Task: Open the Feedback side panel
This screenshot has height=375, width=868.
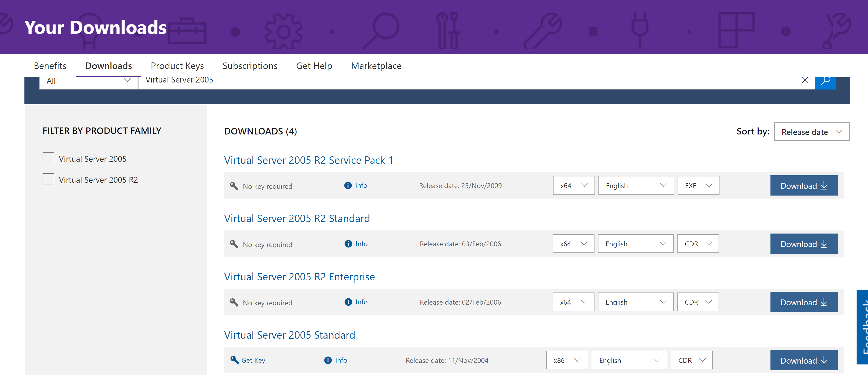Action: 863,327
